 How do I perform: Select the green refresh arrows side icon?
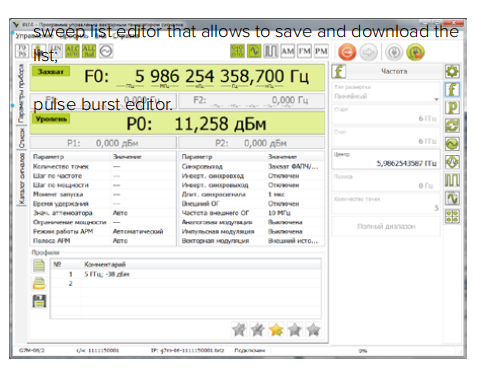pyautogui.click(x=452, y=126)
